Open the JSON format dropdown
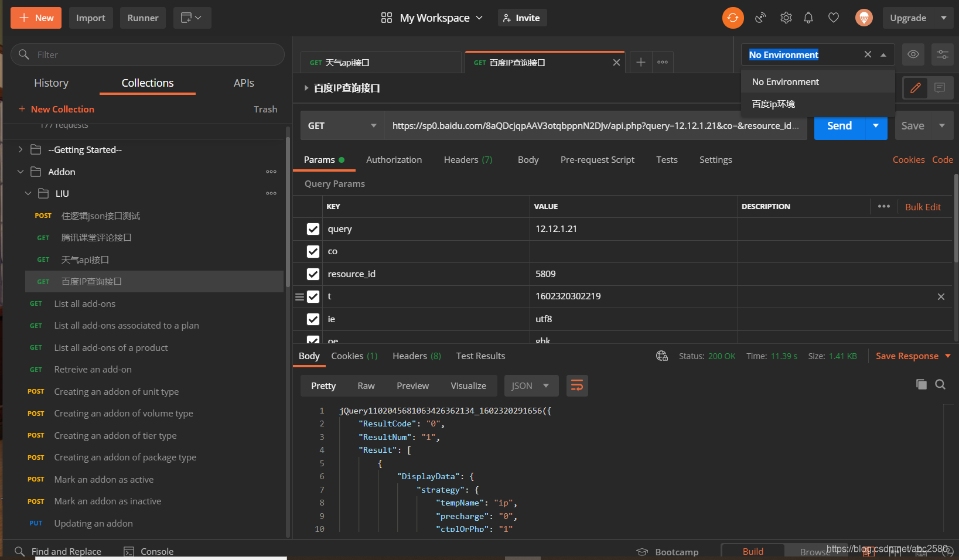Screen dimensions: 959x560 [x=531, y=385]
